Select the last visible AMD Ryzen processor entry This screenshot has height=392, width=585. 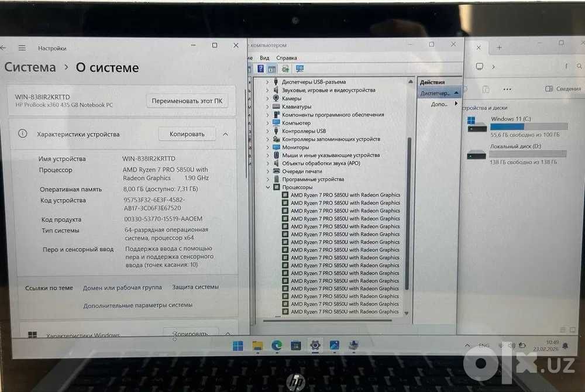coord(345,311)
